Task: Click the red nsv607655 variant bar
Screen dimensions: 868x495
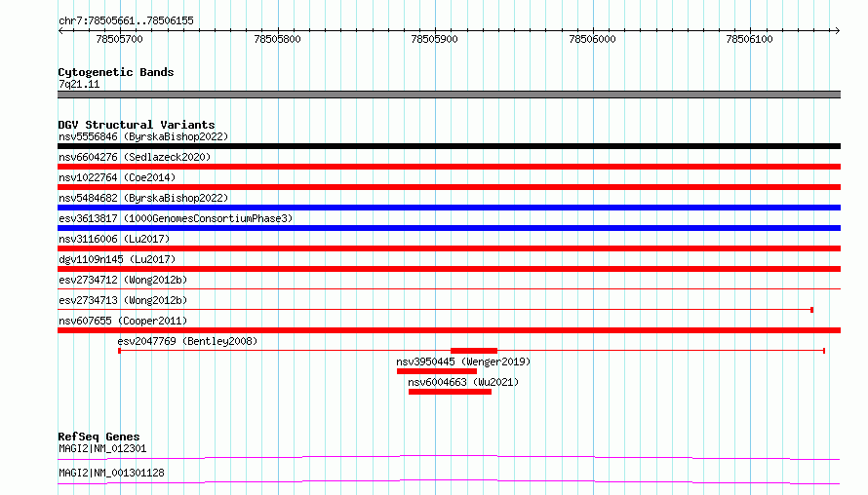Action: [449, 330]
